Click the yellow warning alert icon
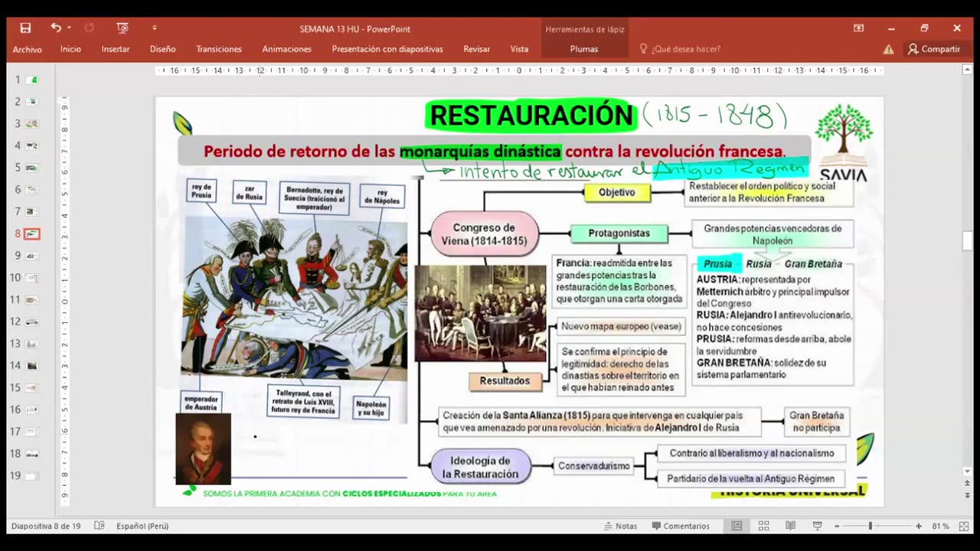This screenshot has width=980, height=551. point(888,49)
